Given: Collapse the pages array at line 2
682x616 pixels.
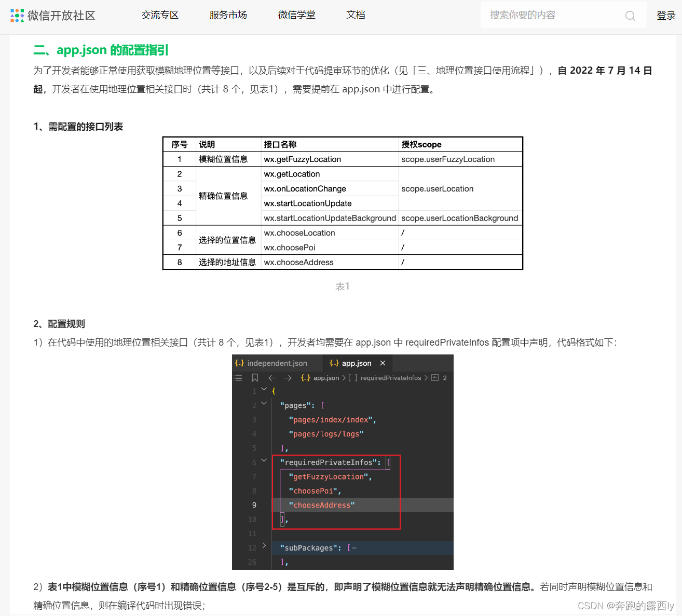Looking at the screenshot, I should 264,403.
